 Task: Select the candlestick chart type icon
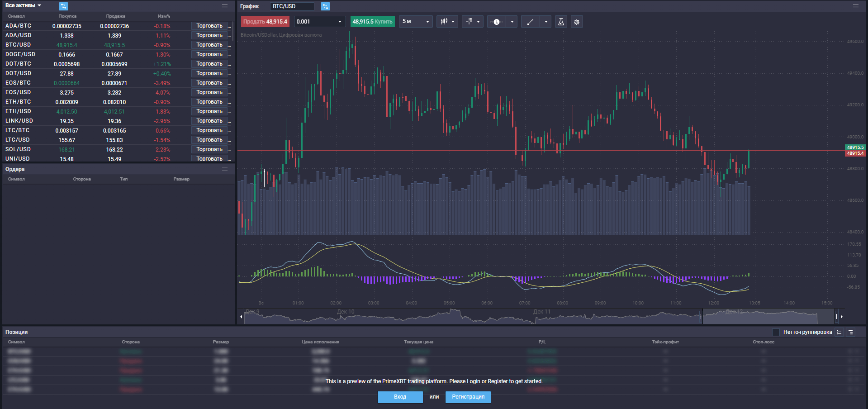(x=444, y=21)
